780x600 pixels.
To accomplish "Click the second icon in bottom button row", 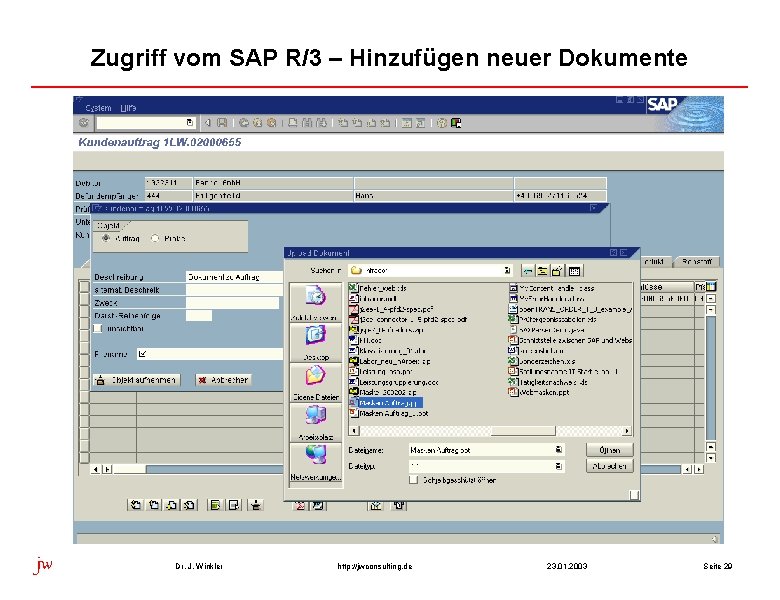I will 154,505.
